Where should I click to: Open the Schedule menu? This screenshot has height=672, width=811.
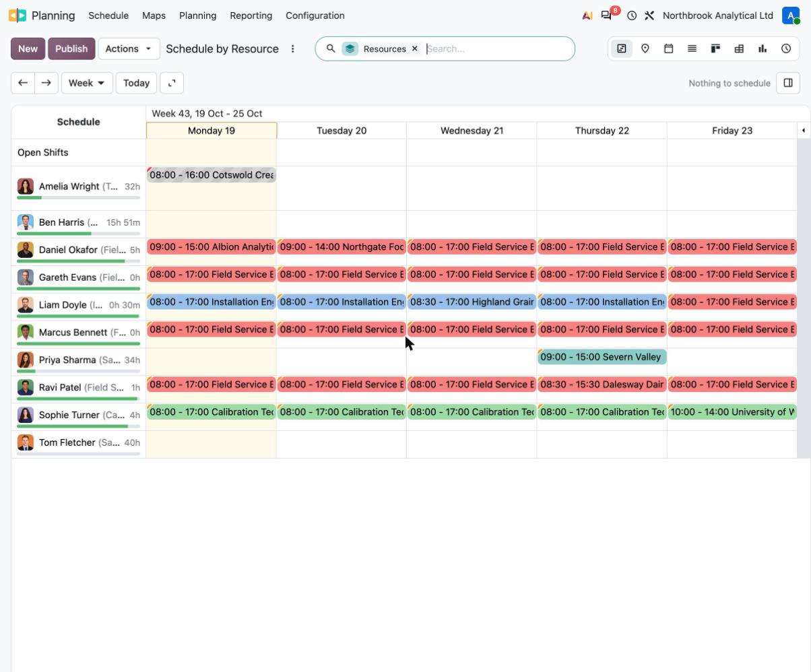coord(108,15)
